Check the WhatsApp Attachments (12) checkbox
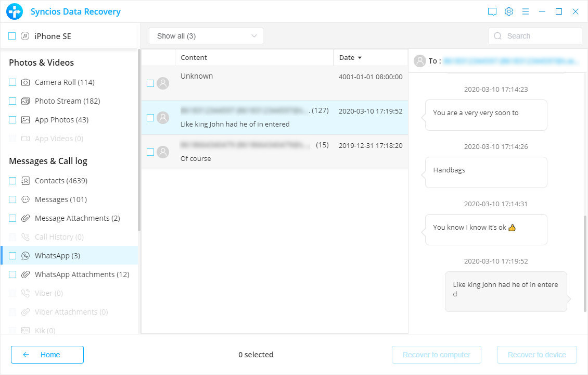The width and height of the screenshot is (588, 375). 12,274
